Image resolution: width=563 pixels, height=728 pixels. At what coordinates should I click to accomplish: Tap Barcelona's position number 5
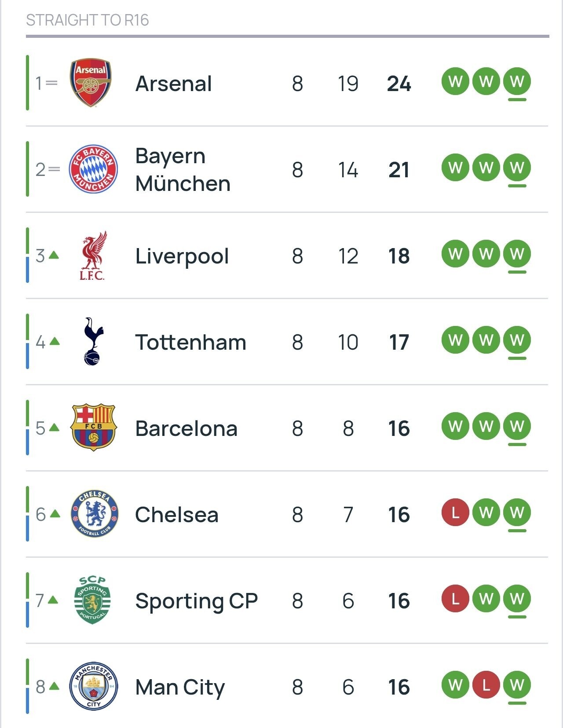coord(40,428)
